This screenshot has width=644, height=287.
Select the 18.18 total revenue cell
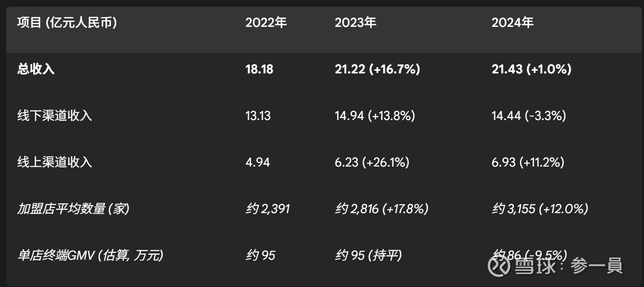coord(259,69)
